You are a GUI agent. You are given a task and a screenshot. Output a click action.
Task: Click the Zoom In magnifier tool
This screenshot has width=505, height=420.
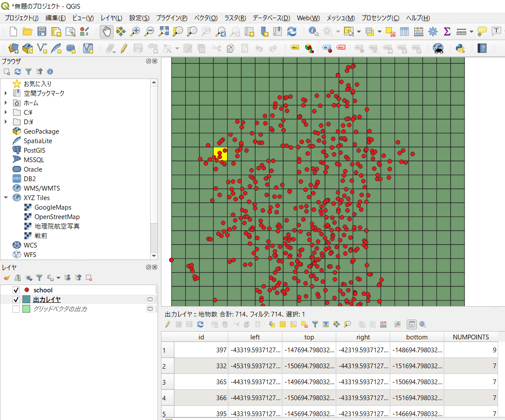135,31
